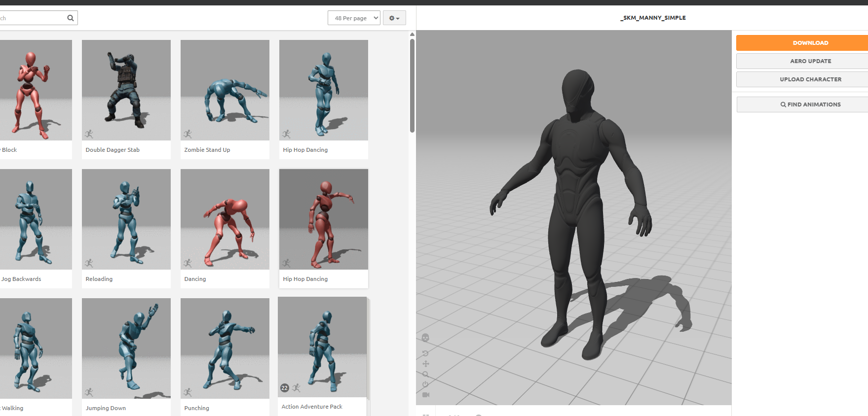Select the rotate camera icon in viewer
This screenshot has width=868, height=416.
[425, 353]
